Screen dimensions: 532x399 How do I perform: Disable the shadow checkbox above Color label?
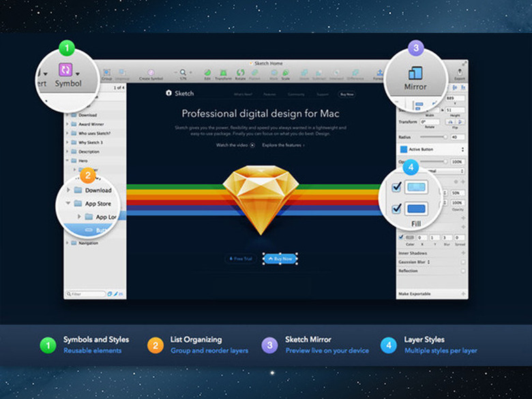(400, 237)
